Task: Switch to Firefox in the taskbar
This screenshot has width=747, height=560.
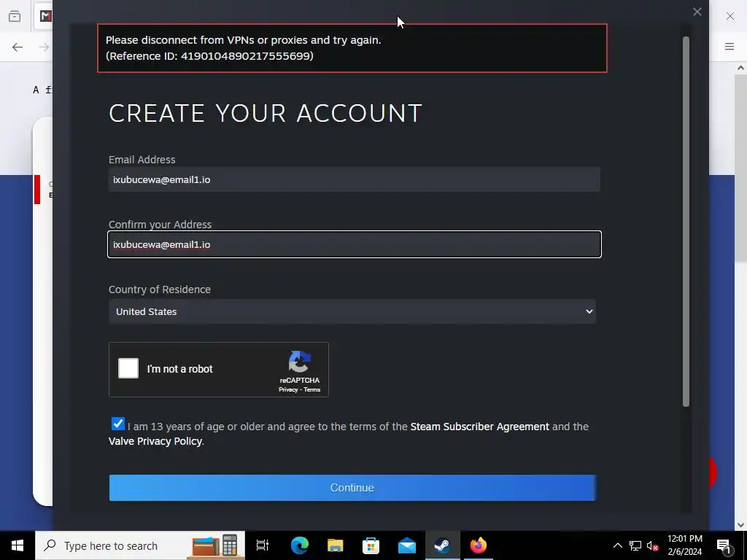Action: 479,545
